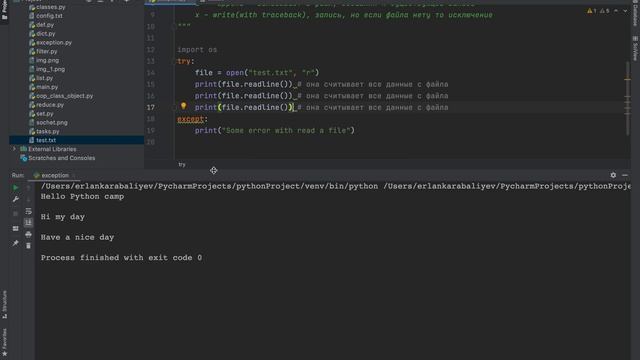
Task: Open tasks.py in project tree
Action: (47, 131)
